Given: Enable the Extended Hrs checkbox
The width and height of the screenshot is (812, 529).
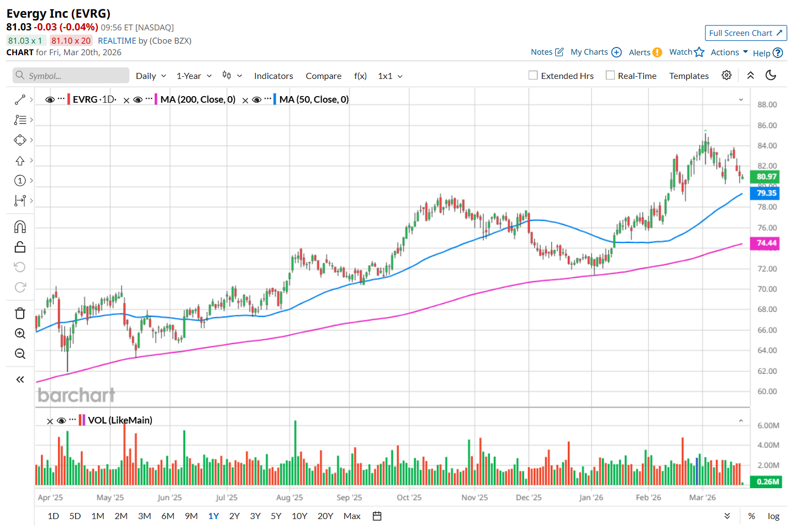Looking at the screenshot, I should point(533,75).
